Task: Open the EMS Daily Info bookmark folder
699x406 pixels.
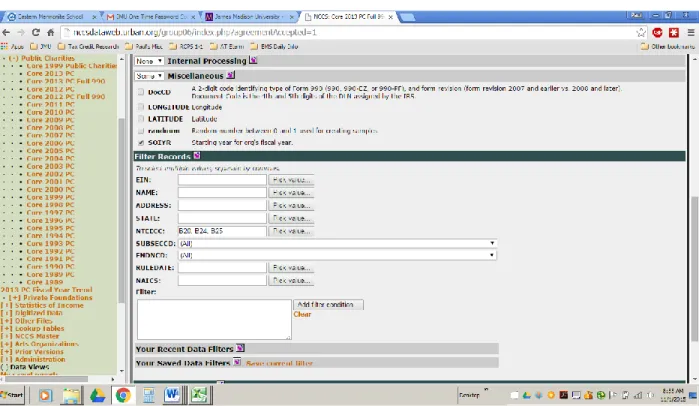Action: pyautogui.click(x=274, y=46)
